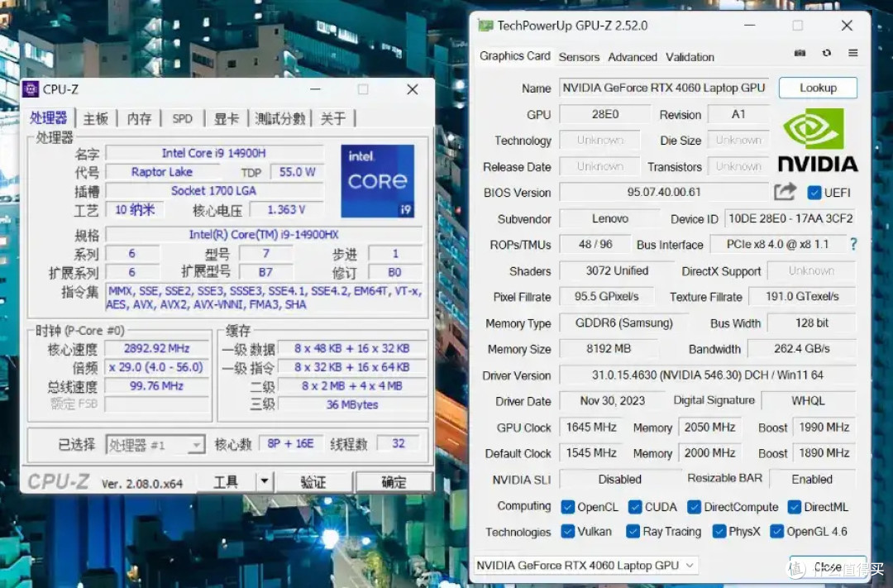Viewport: 893px width, 588px height.
Task: Click the Device ID field 10DE 28E0
Action: pos(790,218)
